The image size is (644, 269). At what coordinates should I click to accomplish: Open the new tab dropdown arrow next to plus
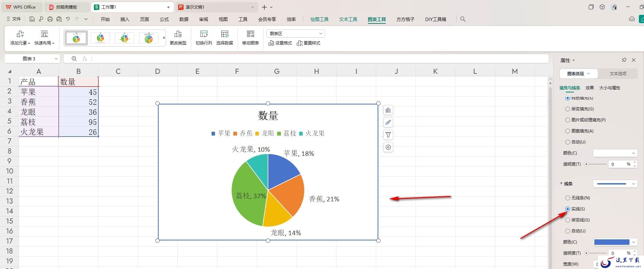(271, 7)
